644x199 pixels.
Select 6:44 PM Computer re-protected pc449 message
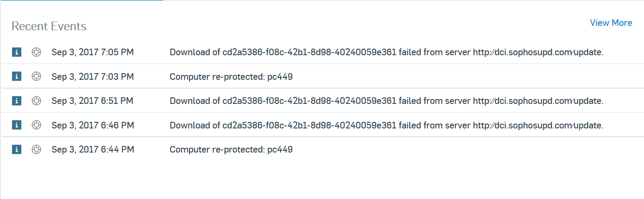tap(231, 150)
